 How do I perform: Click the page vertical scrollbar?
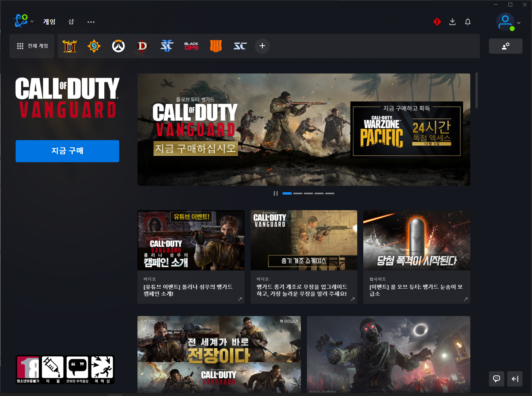[x=476, y=91]
